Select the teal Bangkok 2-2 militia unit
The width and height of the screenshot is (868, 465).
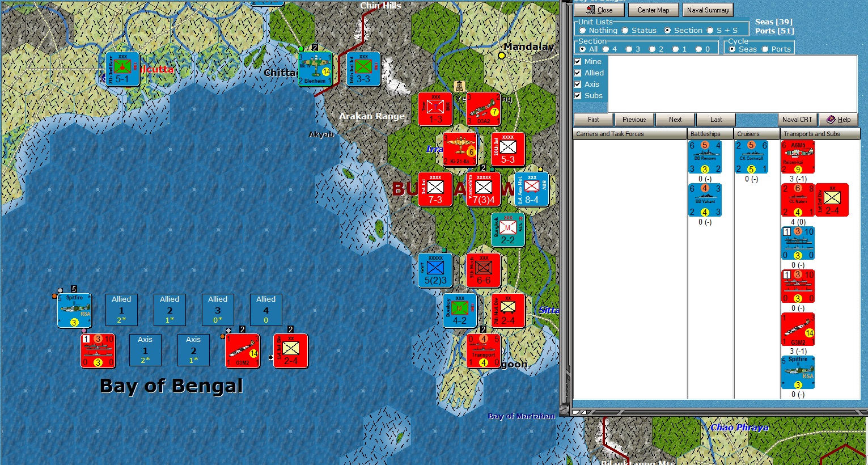(507, 230)
